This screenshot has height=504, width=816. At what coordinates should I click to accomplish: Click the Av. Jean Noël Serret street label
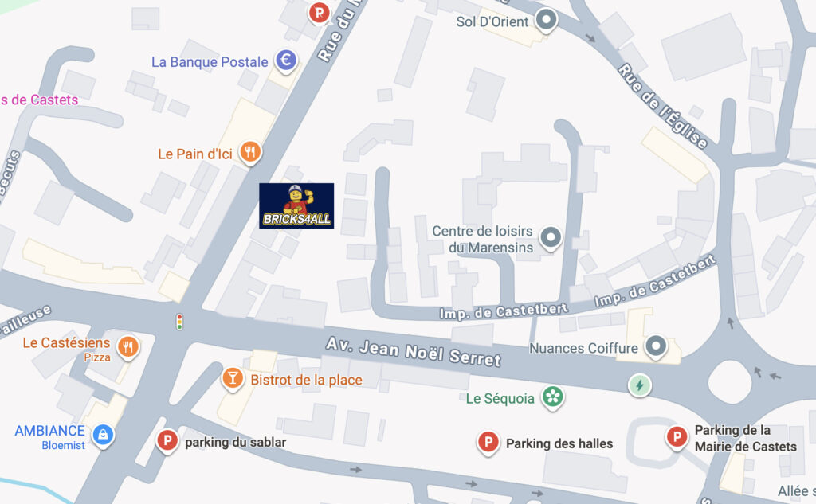(x=414, y=352)
